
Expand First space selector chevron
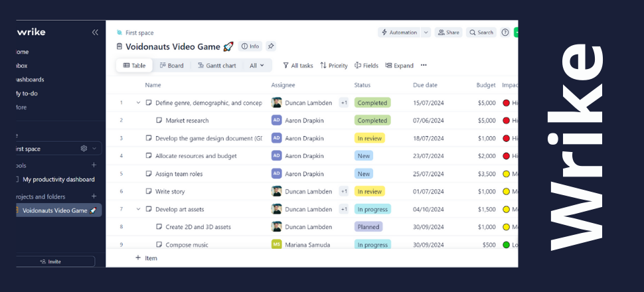94,149
